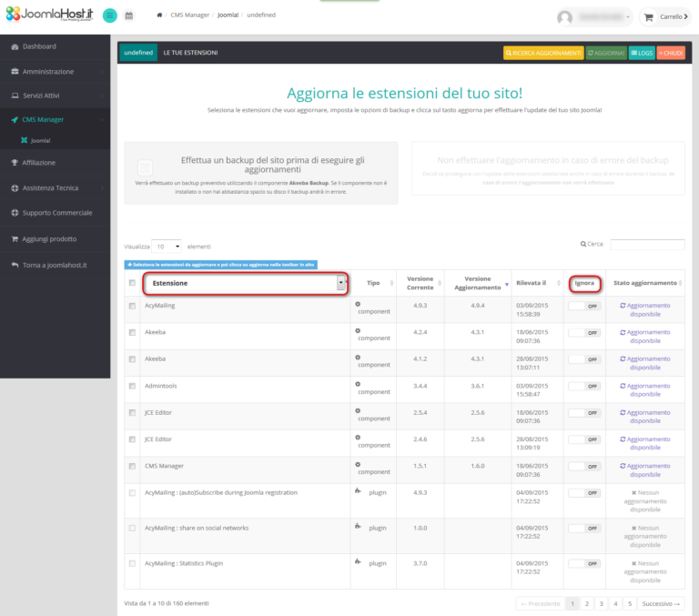Open the calendar icon in header

click(129, 15)
